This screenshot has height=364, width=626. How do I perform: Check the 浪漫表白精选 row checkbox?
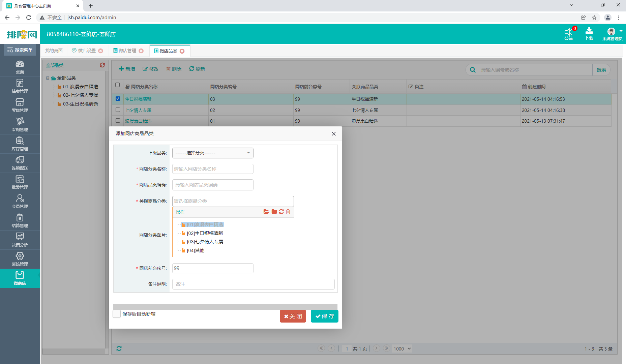[x=118, y=121]
